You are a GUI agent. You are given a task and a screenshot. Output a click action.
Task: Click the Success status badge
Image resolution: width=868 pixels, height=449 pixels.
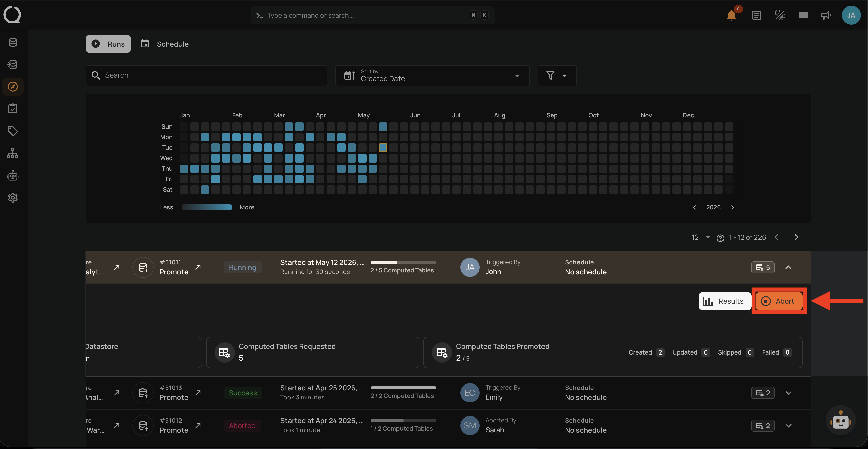click(x=243, y=393)
